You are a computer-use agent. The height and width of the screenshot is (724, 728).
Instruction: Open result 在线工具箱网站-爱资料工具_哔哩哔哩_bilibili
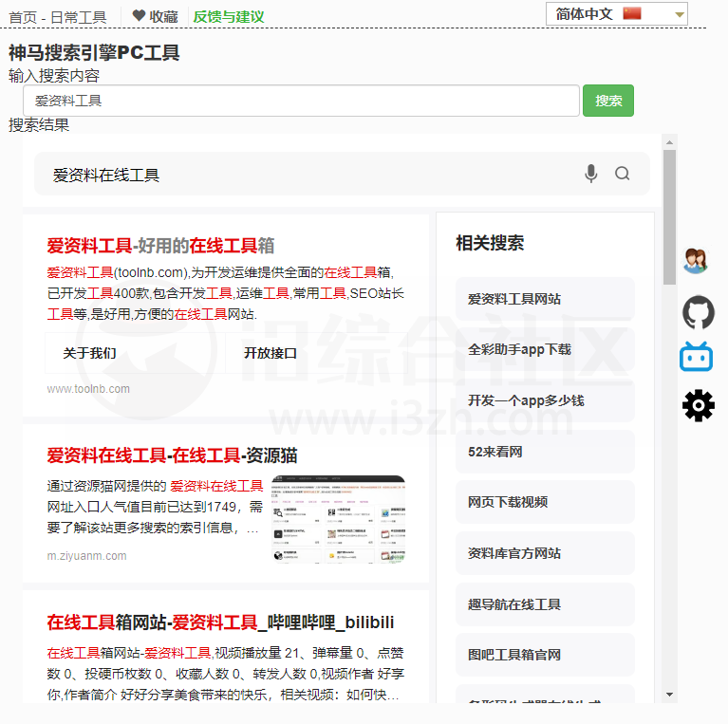pyautogui.click(x=220, y=622)
